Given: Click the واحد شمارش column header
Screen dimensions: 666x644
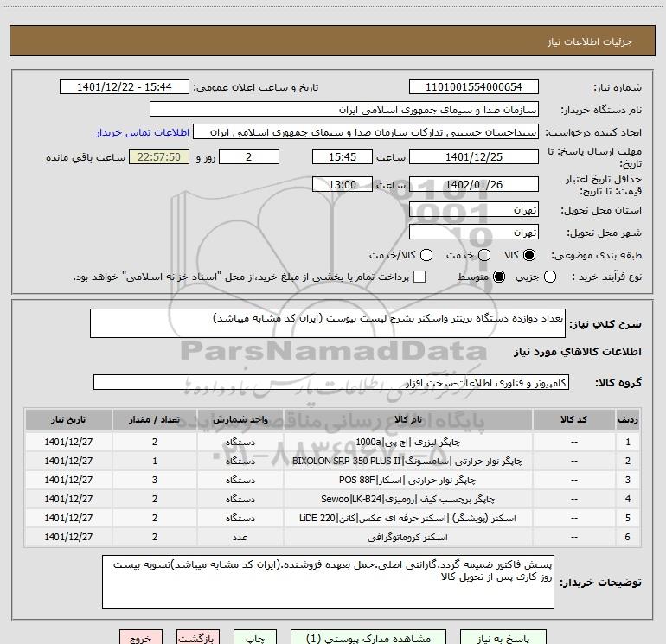Looking at the screenshot, I should pyautogui.click(x=240, y=419).
